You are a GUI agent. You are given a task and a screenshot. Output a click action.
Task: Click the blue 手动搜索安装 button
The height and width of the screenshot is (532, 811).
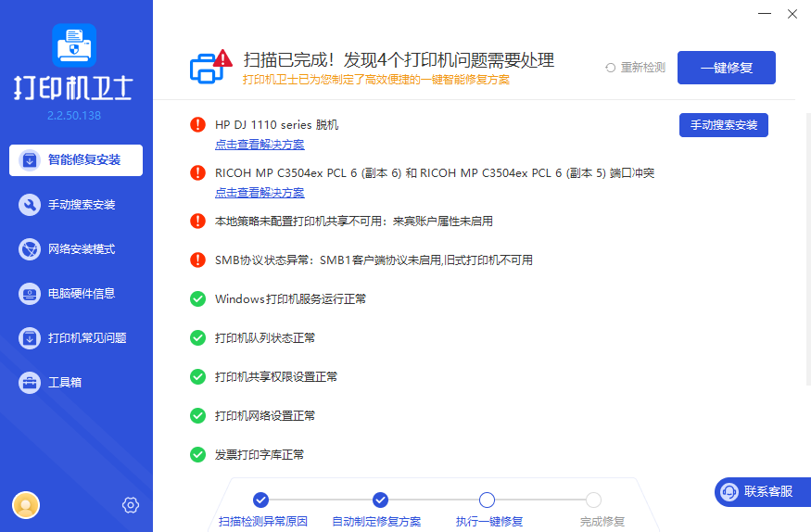tap(724, 125)
